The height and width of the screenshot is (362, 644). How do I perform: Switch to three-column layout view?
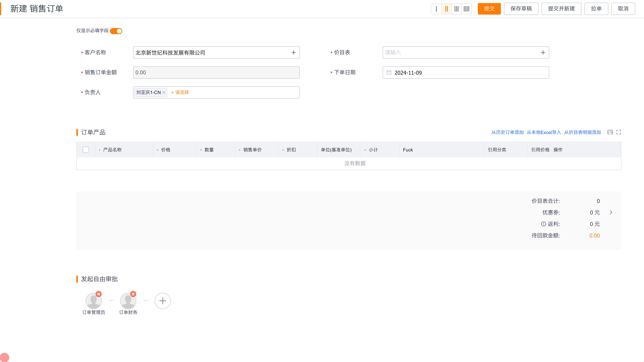click(x=457, y=9)
